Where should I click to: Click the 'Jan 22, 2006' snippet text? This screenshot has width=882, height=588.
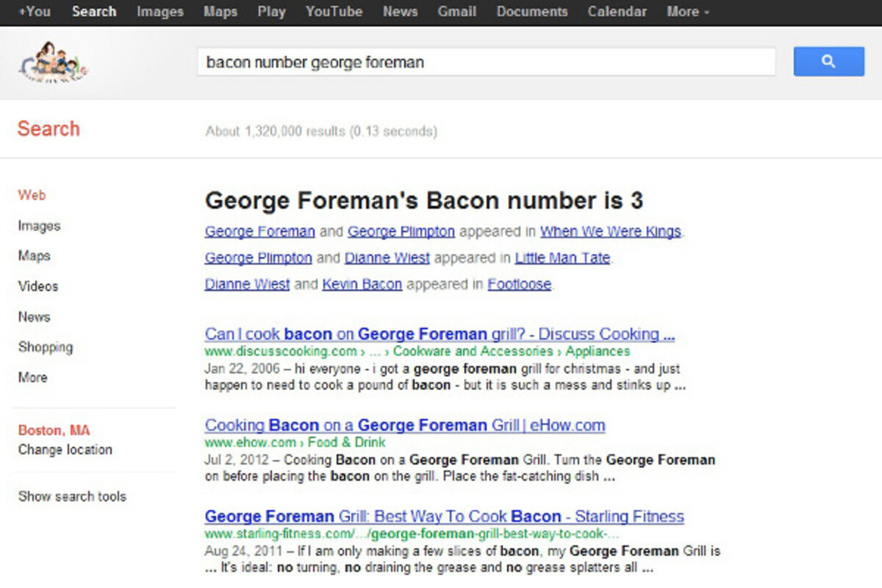tap(243, 368)
